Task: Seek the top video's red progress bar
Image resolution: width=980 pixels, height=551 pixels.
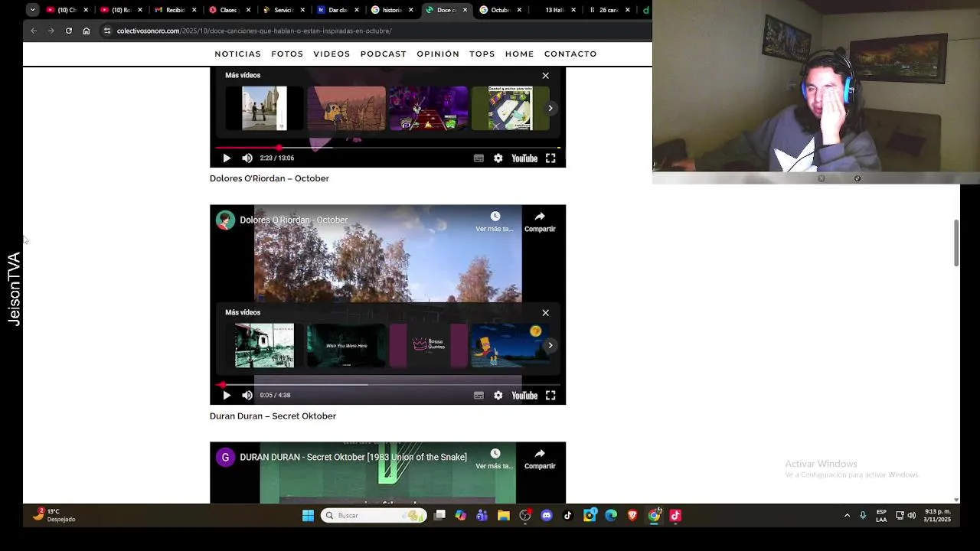Action: [387, 147]
